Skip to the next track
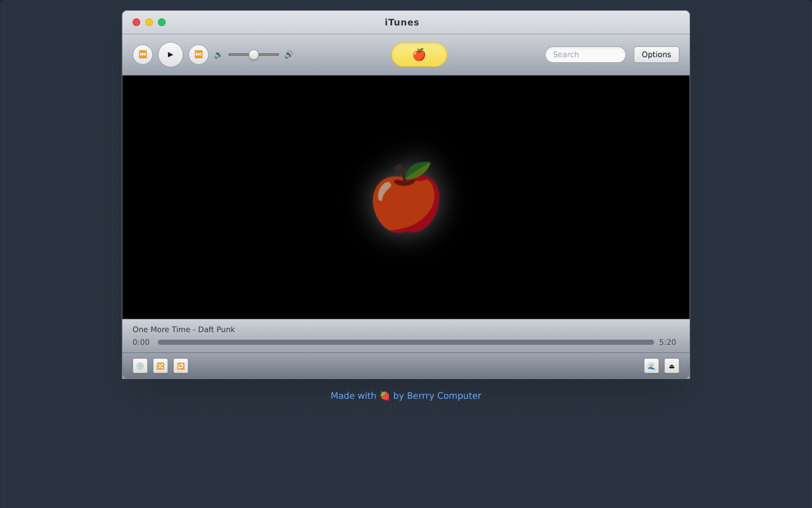812x508 pixels. tap(199, 55)
